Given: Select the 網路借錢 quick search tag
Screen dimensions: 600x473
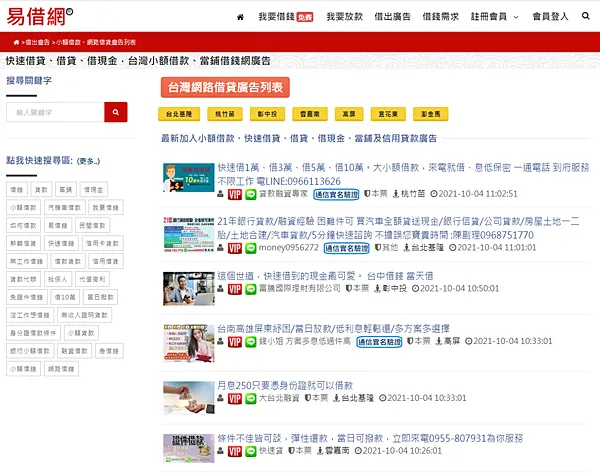Looking at the screenshot, I should (x=61, y=369).
